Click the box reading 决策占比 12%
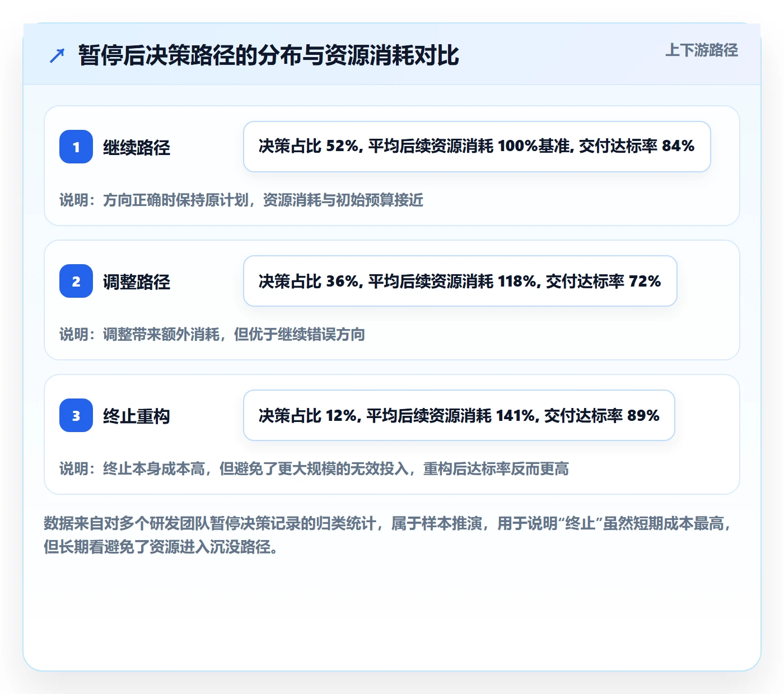This screenshot has width=784, height=694. [x=459, y=415]
